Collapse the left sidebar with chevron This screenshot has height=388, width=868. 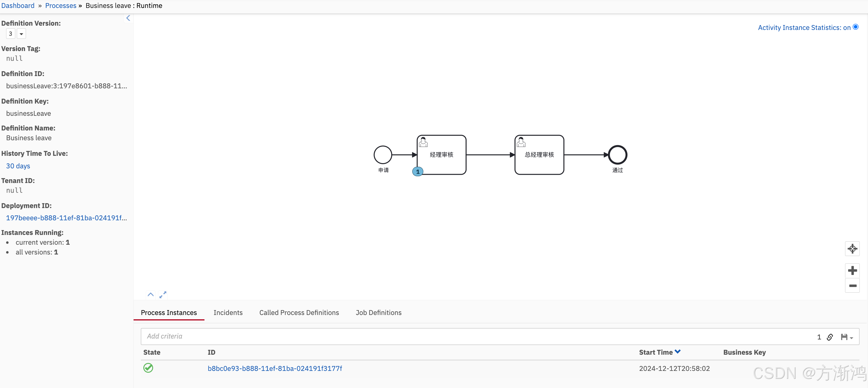(128, 18)
